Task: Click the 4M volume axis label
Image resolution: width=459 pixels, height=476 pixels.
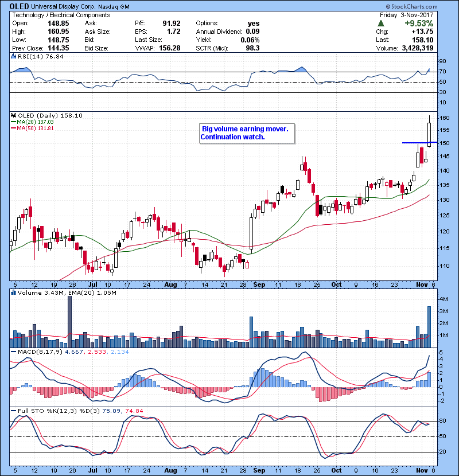Action: pos(444,299)
